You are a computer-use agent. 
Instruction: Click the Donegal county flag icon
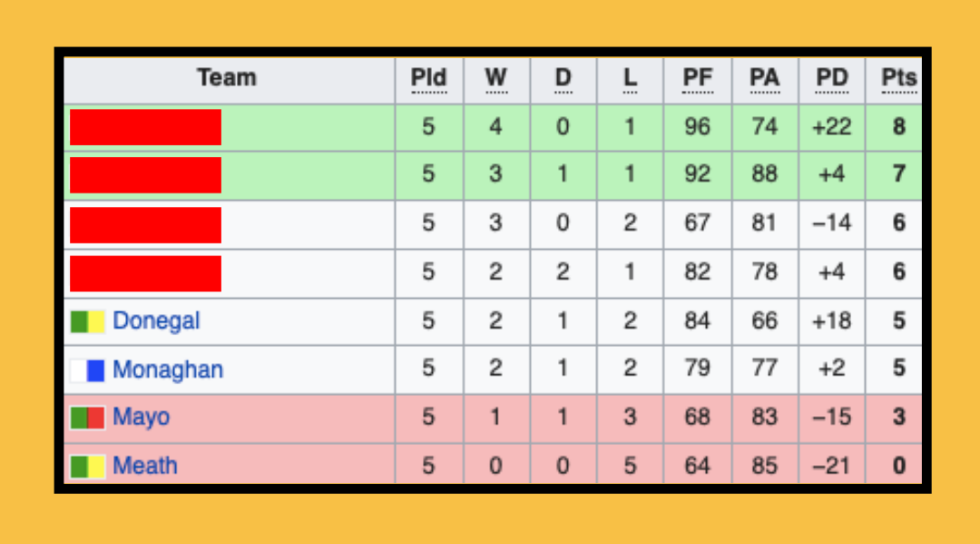[x=88, y=321]
